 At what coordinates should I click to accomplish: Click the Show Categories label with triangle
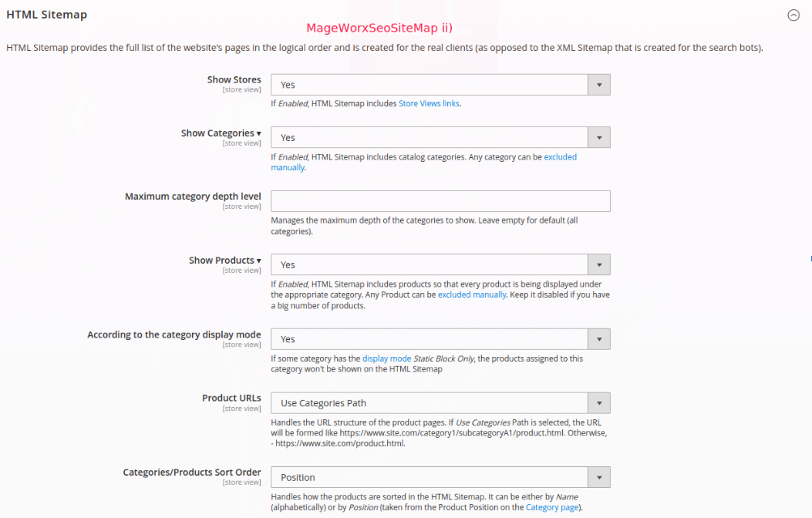coord(221,133)
